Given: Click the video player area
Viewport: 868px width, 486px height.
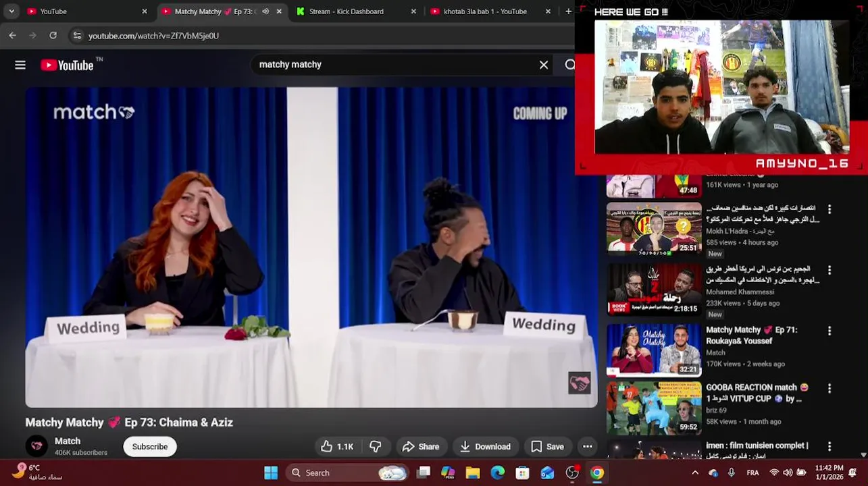Looking at the screenshot, I should tap(311, 247).
